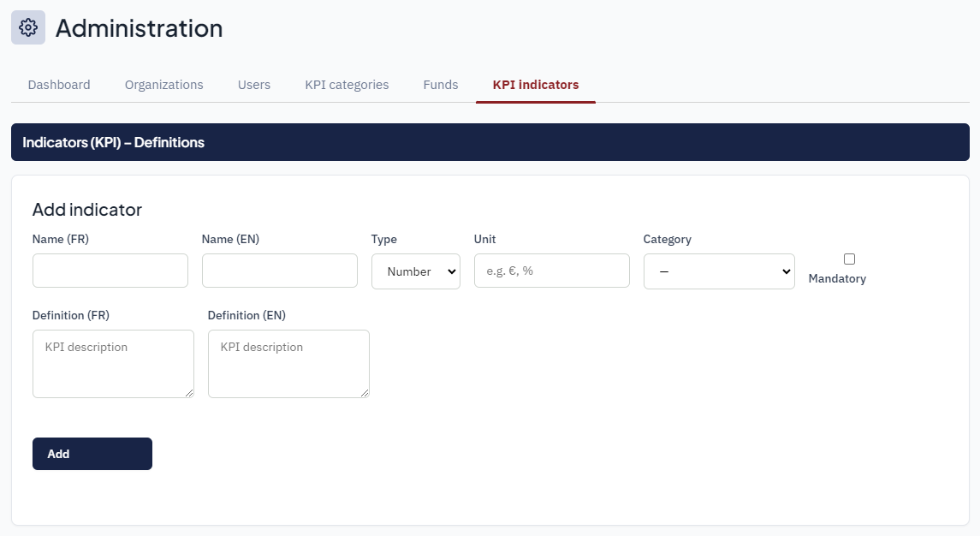Click the Administration gear icon
The height and width of the screenshot is (536, 980).
coord(28,27)
